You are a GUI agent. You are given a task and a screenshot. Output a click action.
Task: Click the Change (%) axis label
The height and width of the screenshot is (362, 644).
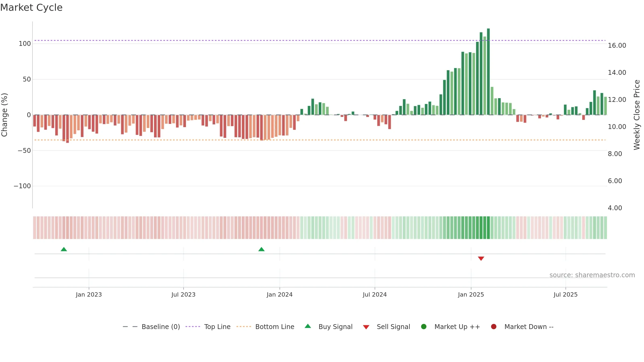click(x=4, y=115)
